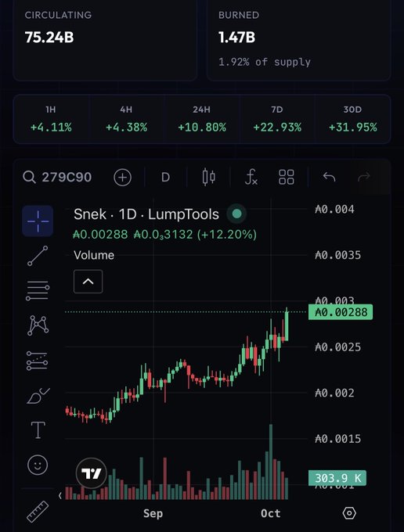Click the ₳0.0035 price axis label
The height and width of the screenshot is (532, 404).
(337, 255)
